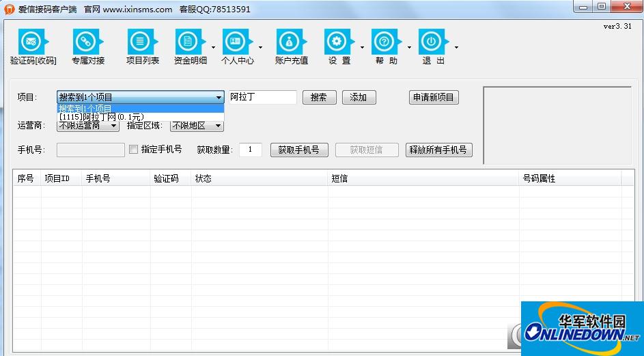644x356 pixels.
Task: Select [1115]阿拉丁网(0.1元) from the list
Action: click(141, 117)
